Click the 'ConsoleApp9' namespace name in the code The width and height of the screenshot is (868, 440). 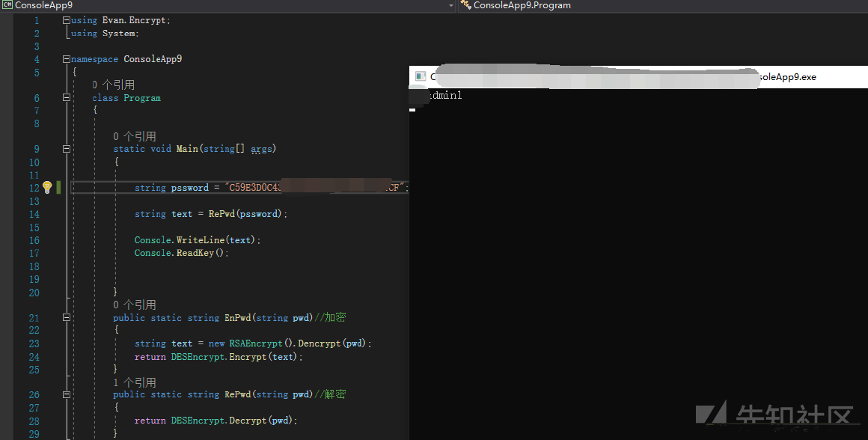pos(153,58)
